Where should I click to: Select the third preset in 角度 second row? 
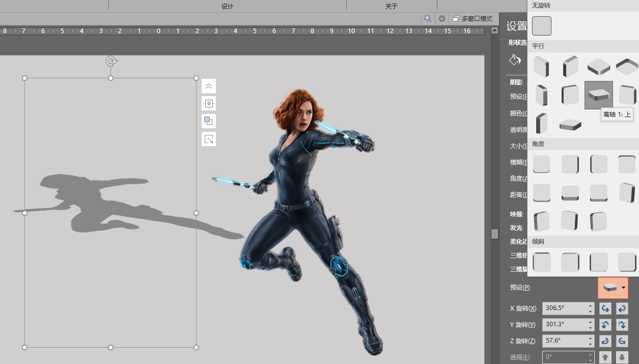599,193
